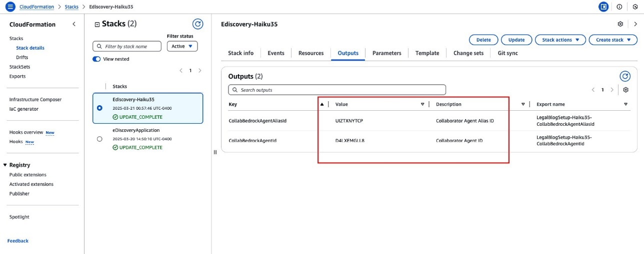Open the eDiscoveryApplication stack entry
Image resolution: width=644 pixels, height=254 pixels.
coord(136,130)
